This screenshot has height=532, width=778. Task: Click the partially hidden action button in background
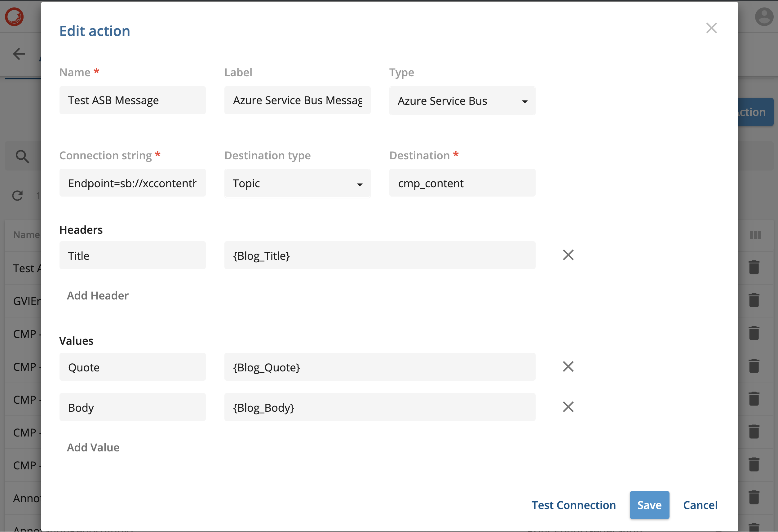point(756,112)
